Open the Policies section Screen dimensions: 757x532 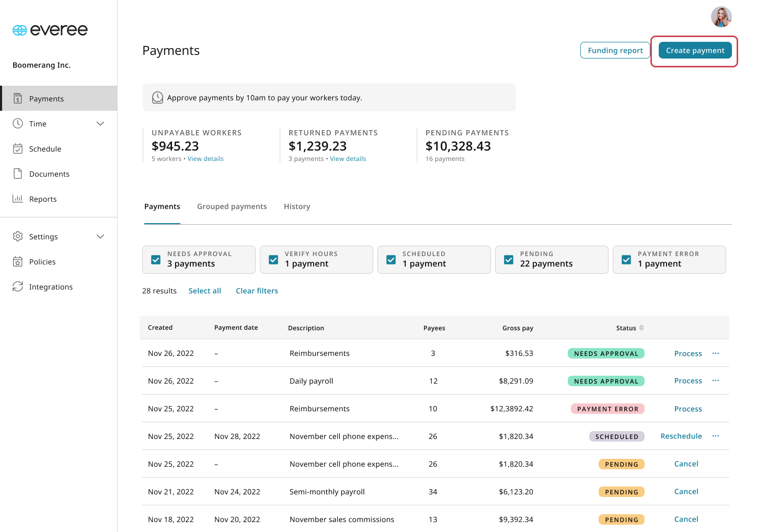coord(42,261)
